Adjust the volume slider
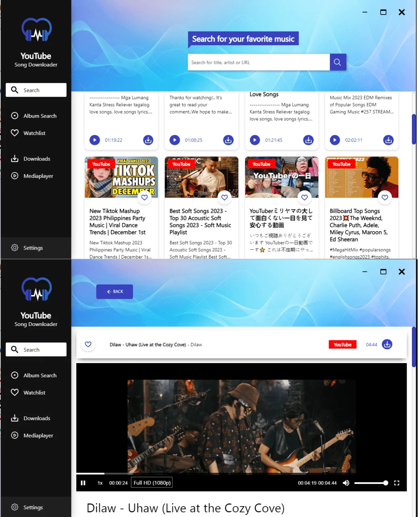The width and height of the screenshot is (420, 517). [371, 483]
